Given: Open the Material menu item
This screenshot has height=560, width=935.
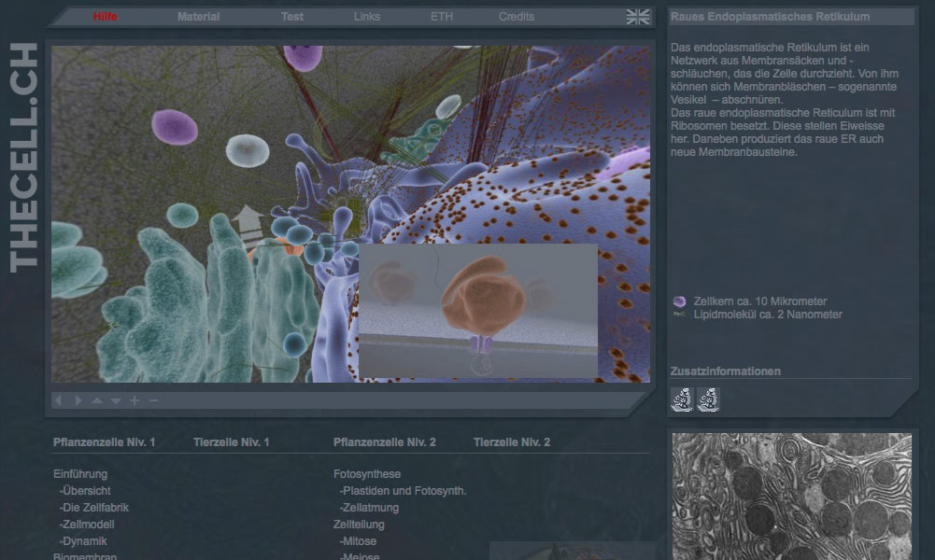Looking at the screenshot, I should tap(198, 17).
